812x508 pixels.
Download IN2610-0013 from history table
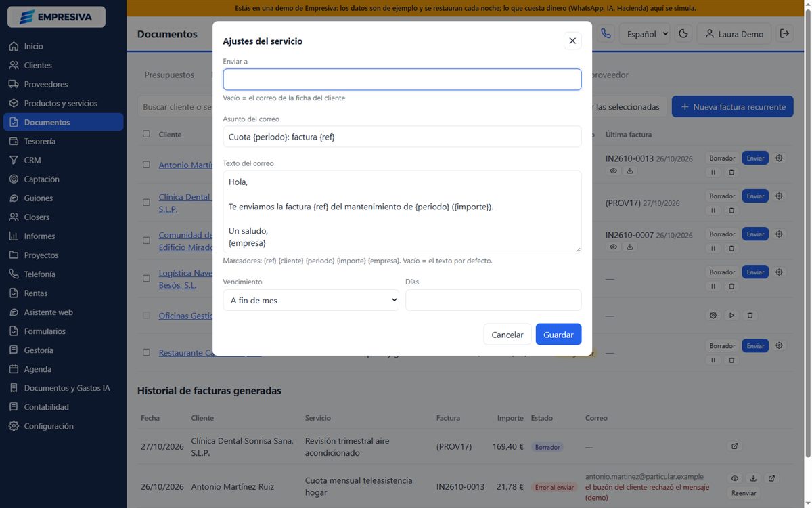(753, 478)
